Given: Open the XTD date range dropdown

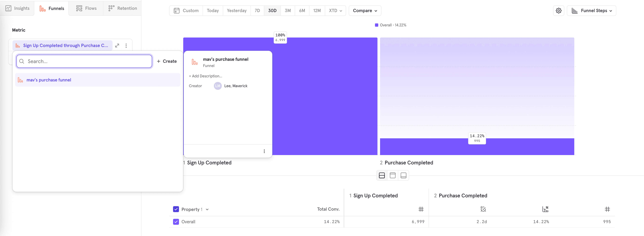Looking at the screenshot, I should [335, 11].
